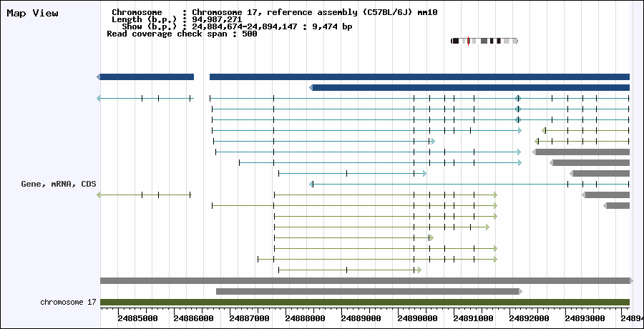This screenshot has height=329, width=644.
Task: Select the dark green chromosome 17 bar
Action: (x=365, y=303)
